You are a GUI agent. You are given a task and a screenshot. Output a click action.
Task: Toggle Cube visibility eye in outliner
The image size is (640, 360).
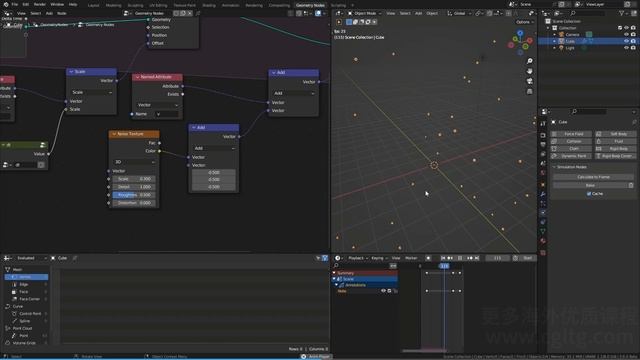pos(626,41)
